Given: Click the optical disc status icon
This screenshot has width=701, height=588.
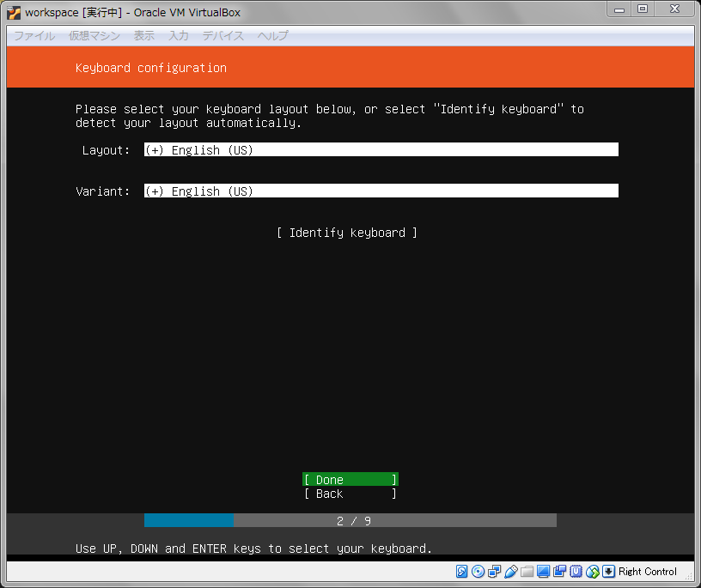Looking at the screenshot, I should [x=478, y=571].
